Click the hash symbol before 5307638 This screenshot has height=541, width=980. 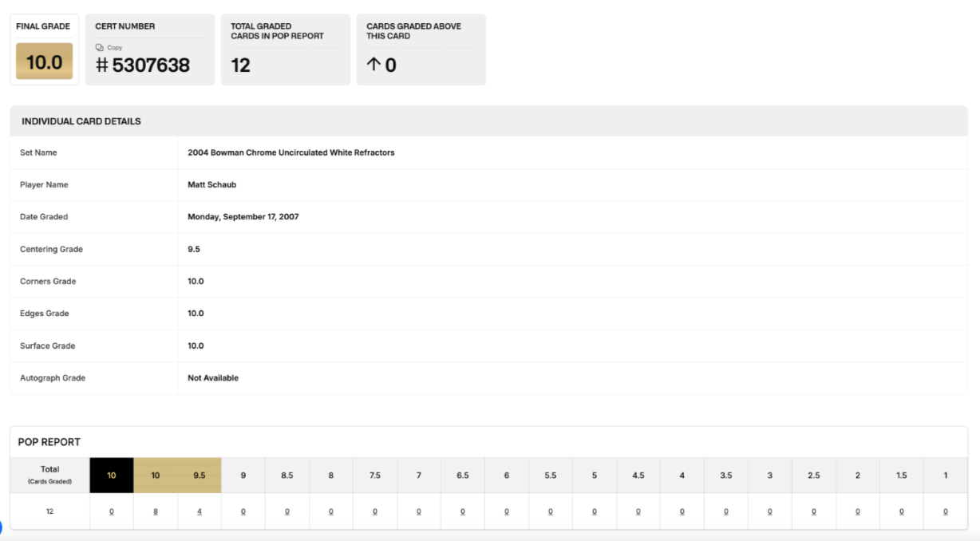click(x=101, y=65)
